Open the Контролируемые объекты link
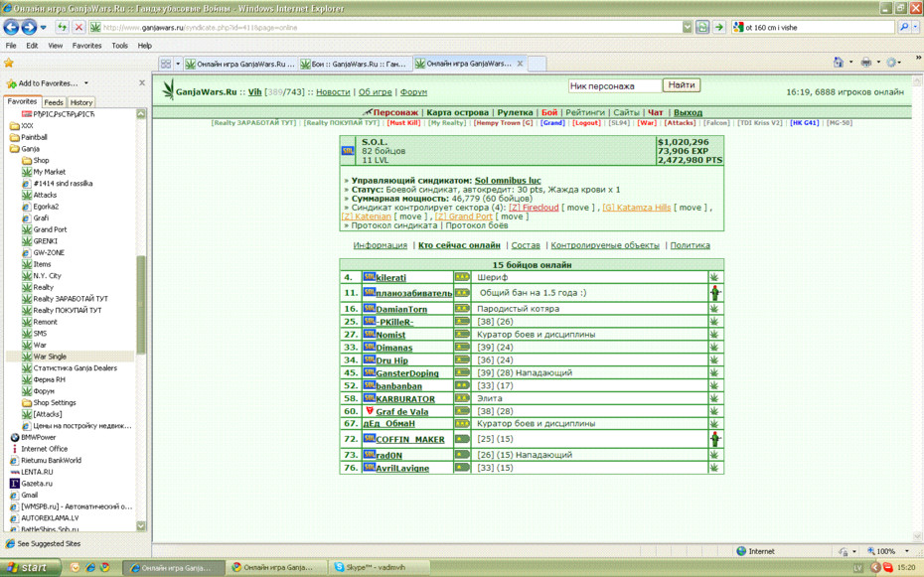This screenshot has width=924, height=577. [605, 245]
